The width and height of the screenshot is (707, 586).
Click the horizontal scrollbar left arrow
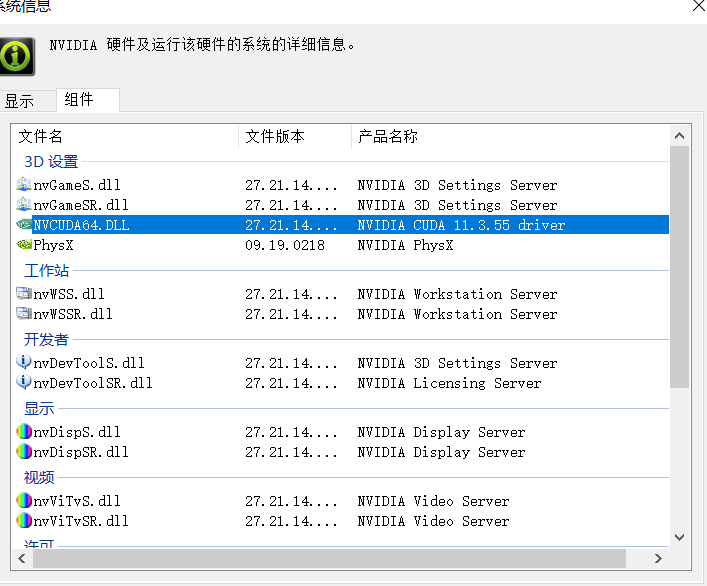(x=22, y=559)
